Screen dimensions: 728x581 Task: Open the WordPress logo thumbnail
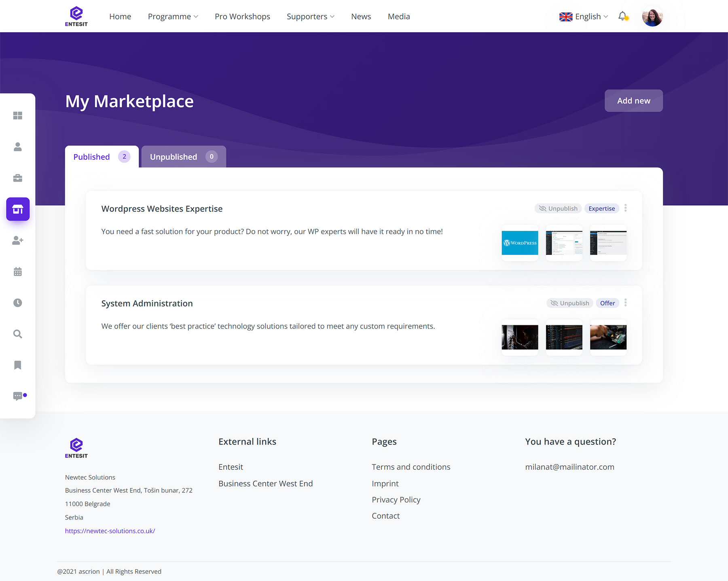tap(520, 243)
